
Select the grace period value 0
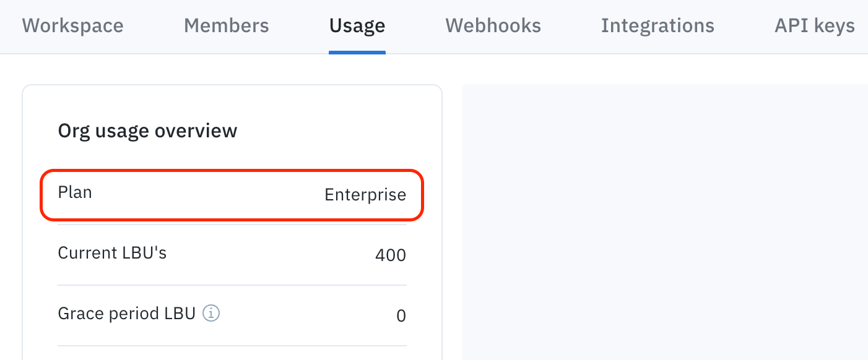pyautogui.click(x=401, y=316)
